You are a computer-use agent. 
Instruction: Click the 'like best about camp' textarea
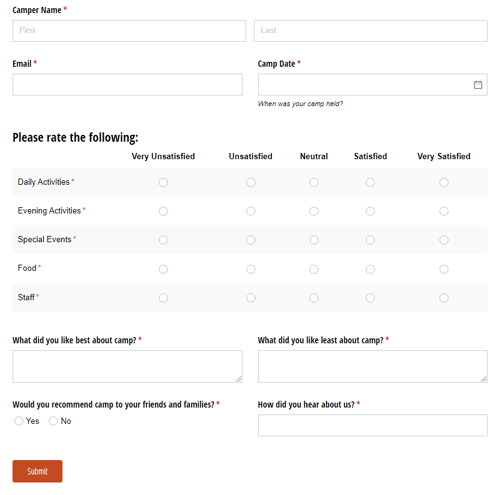[127, 366]
